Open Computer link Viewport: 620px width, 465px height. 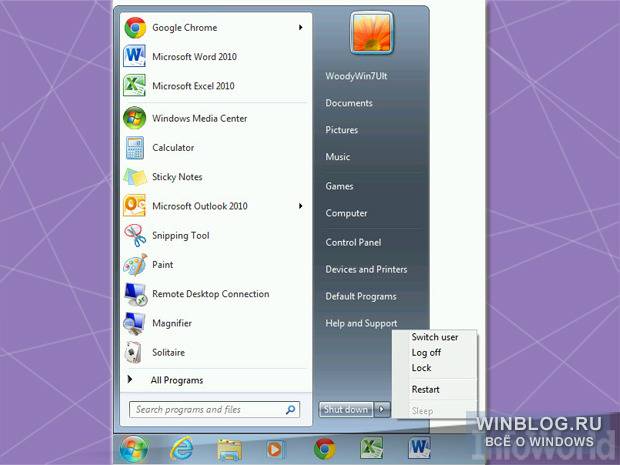346,213
